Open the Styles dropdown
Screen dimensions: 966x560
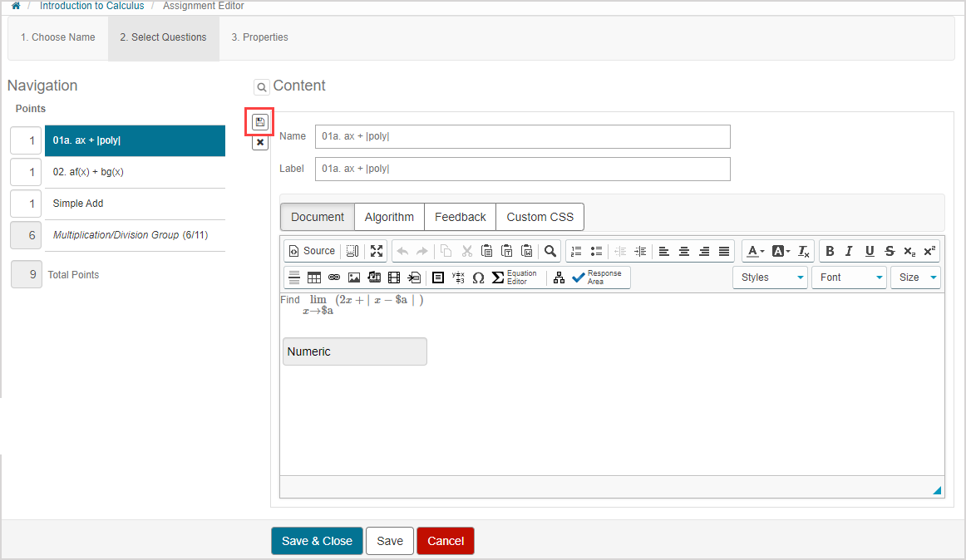pos(770,278)
